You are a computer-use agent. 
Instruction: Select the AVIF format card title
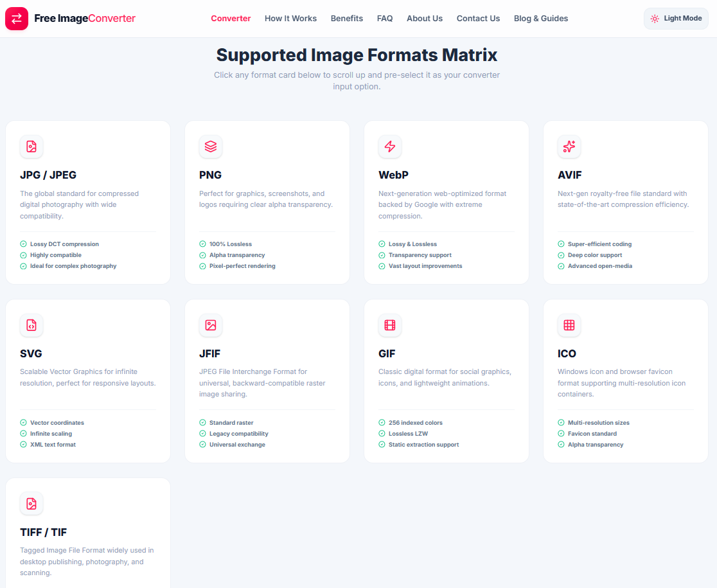click(x=569, y=175)
